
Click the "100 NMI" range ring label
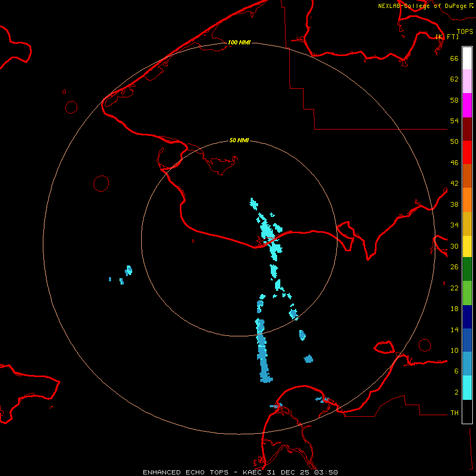click(239, 42)
